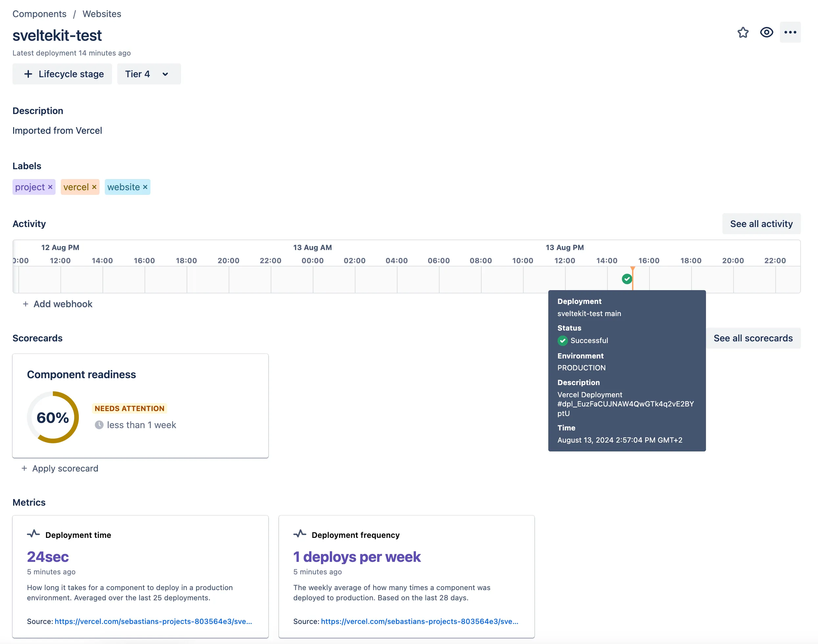Select the green deployment marker on the timeline
The height and width of the screenshot is (644, 818).
click(x=626, y=279)
